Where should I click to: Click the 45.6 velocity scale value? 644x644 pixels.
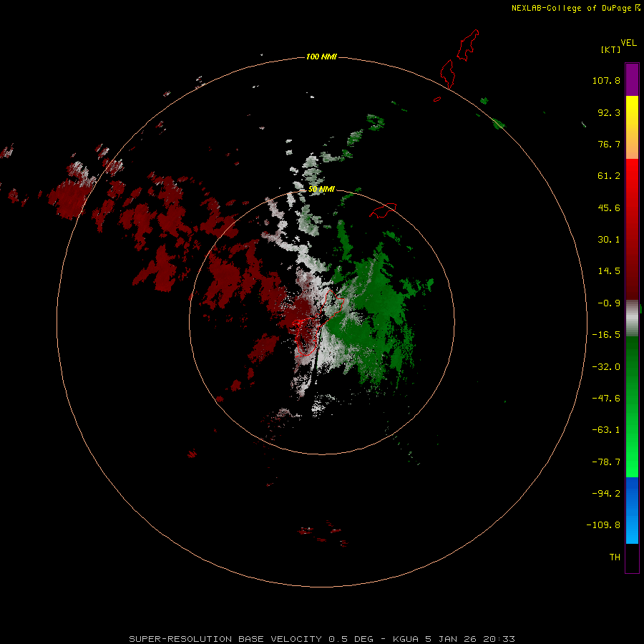coord(609,208)
